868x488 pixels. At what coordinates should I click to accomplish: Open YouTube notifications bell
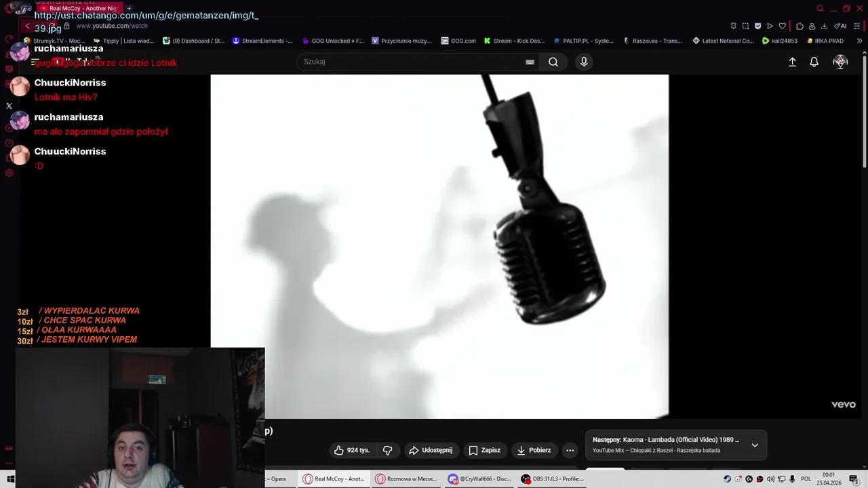point(814,62)
